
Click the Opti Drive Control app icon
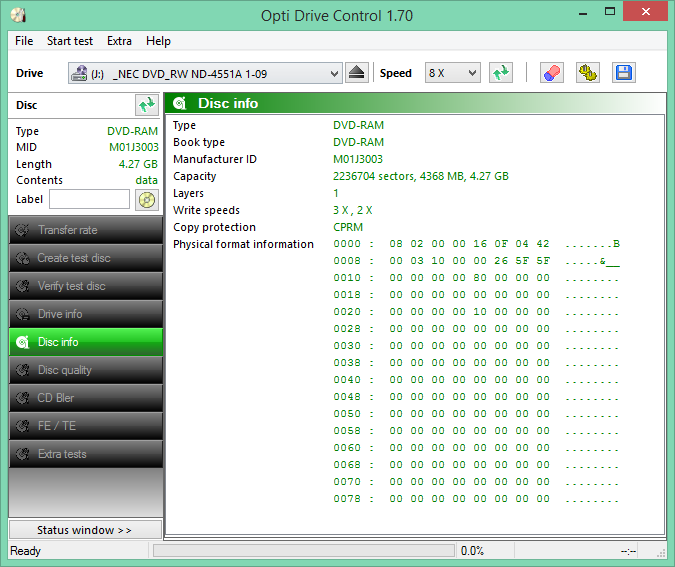[19, 15]
